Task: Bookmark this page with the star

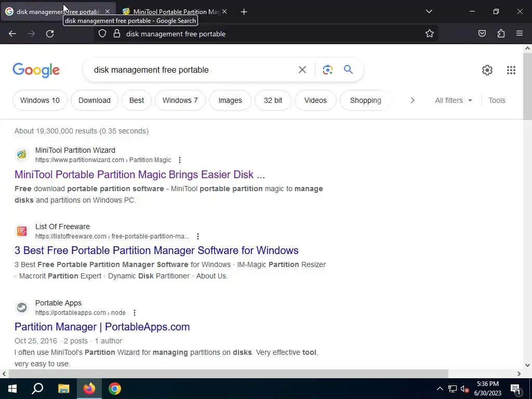Action: 430,34
